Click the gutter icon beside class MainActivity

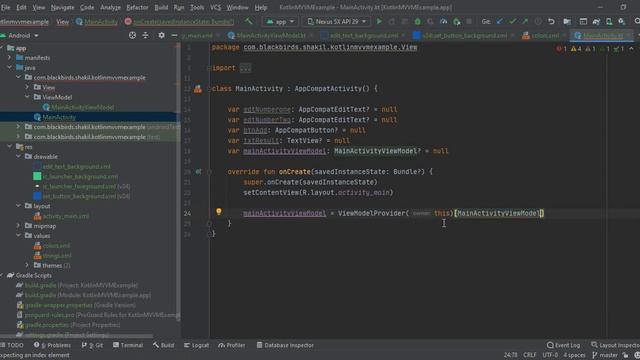[198, 89]
